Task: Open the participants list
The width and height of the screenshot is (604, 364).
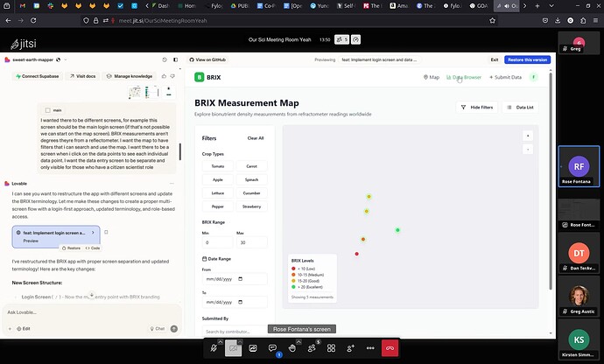Action: coord(312,348)
